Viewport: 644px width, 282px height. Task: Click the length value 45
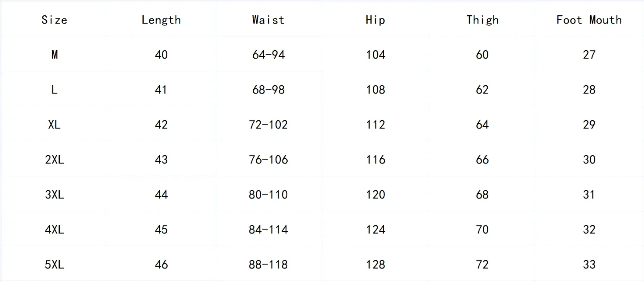161,230
